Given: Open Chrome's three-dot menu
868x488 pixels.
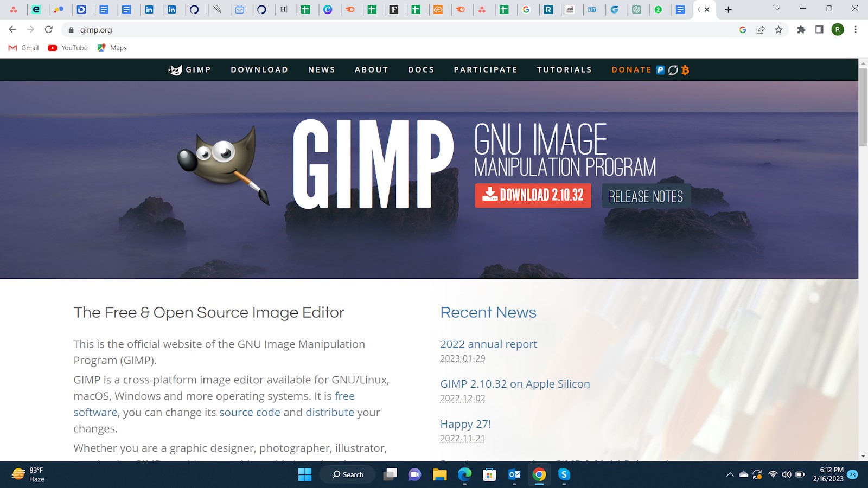Looking at the screenshot, I should point(855,30).
